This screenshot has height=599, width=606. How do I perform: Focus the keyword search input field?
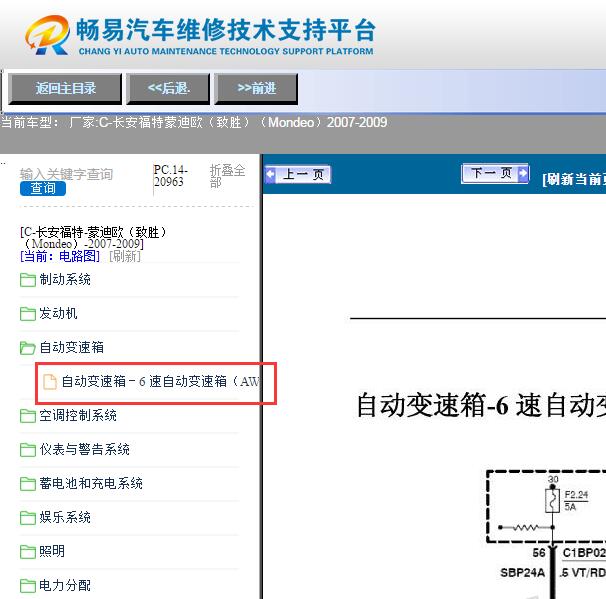click(66, 174)
